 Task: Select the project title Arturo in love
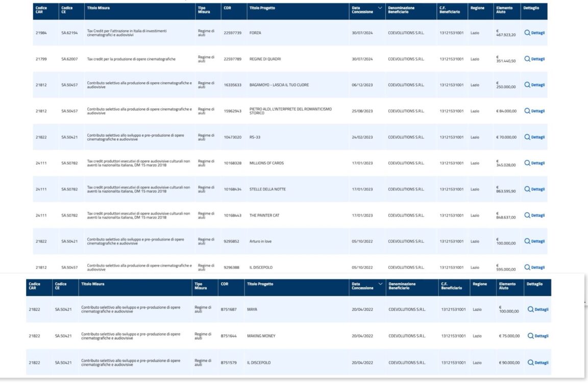[260, 241]
